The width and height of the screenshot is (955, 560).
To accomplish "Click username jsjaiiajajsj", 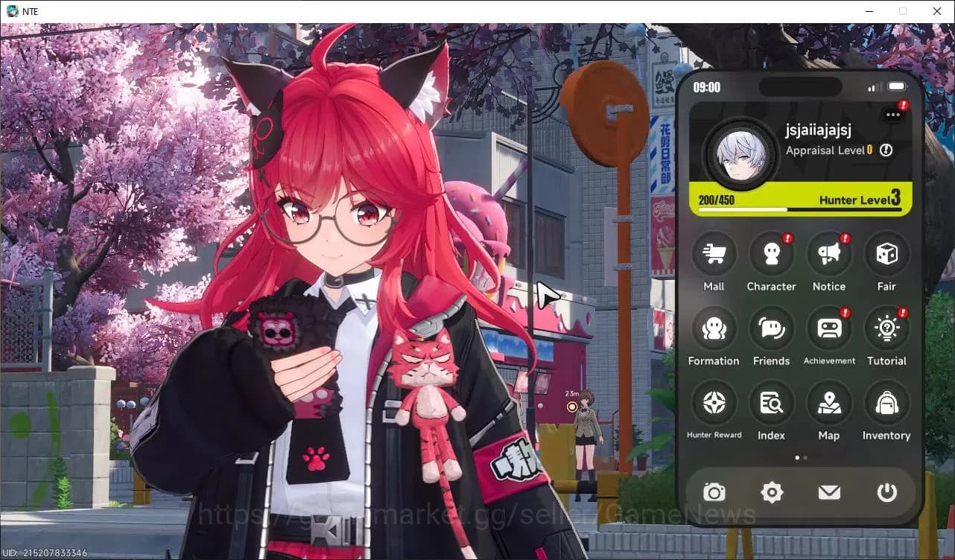I will click(818, 130).
